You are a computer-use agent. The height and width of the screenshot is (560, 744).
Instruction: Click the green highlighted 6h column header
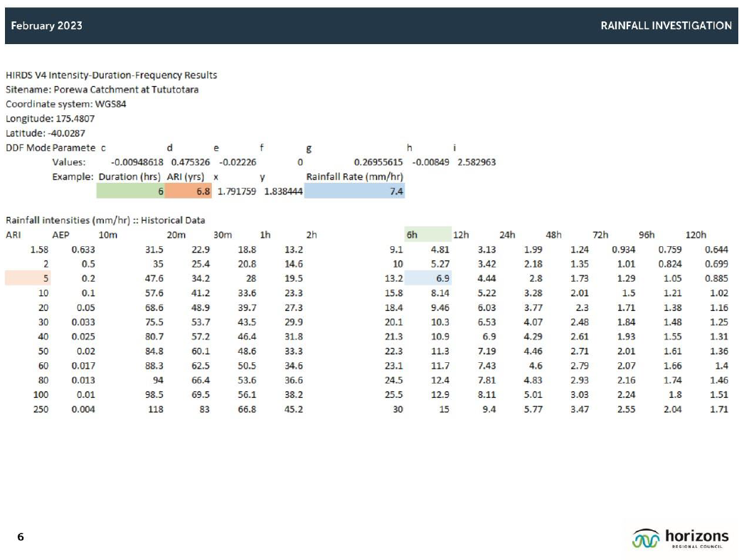427,235
